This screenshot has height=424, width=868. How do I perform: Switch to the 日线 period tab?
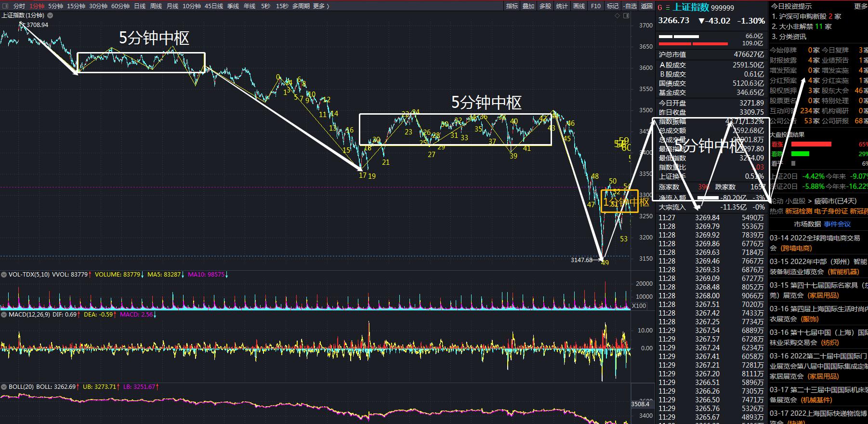click(x=140, y=6)
